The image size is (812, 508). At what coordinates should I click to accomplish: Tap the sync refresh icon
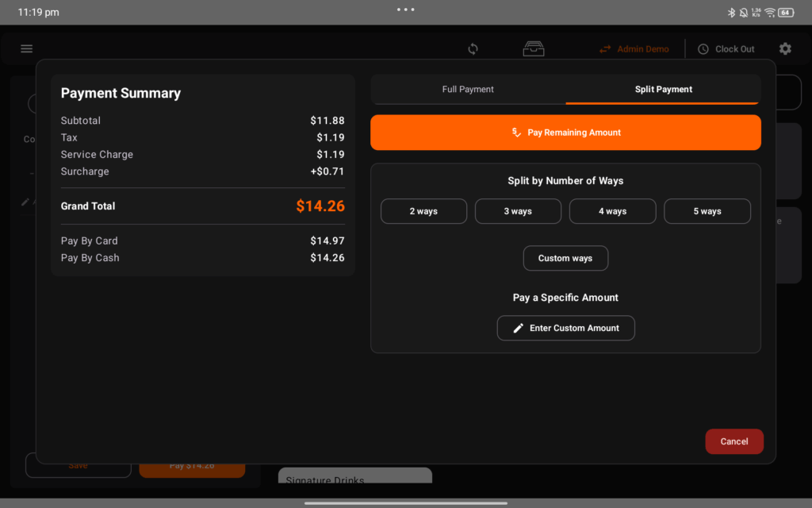[x=473, y=49]
